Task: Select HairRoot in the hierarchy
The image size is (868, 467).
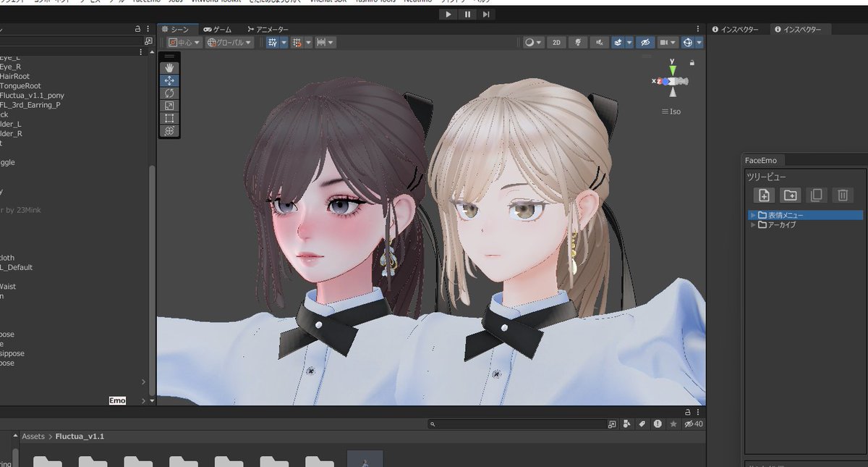Action: click(x=14, y=76)
